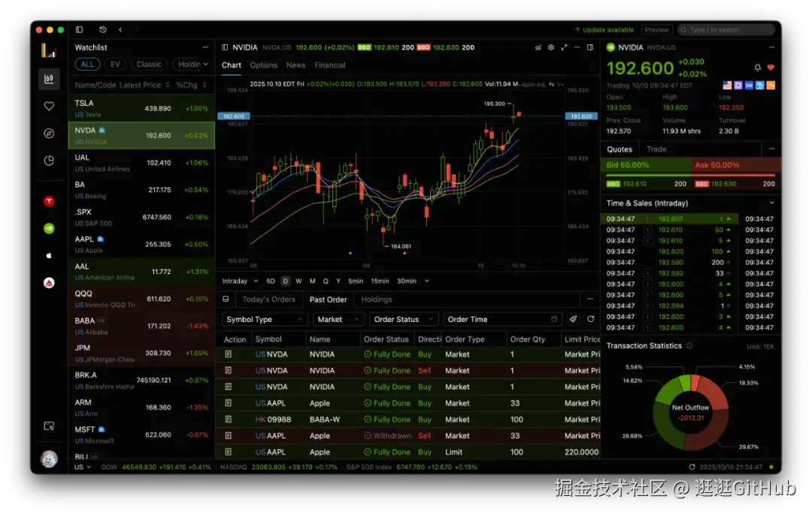Open the Order Time date picker field
Image resolution: width=812 pixels, height=514 pixels.
[x=502, y=319]
